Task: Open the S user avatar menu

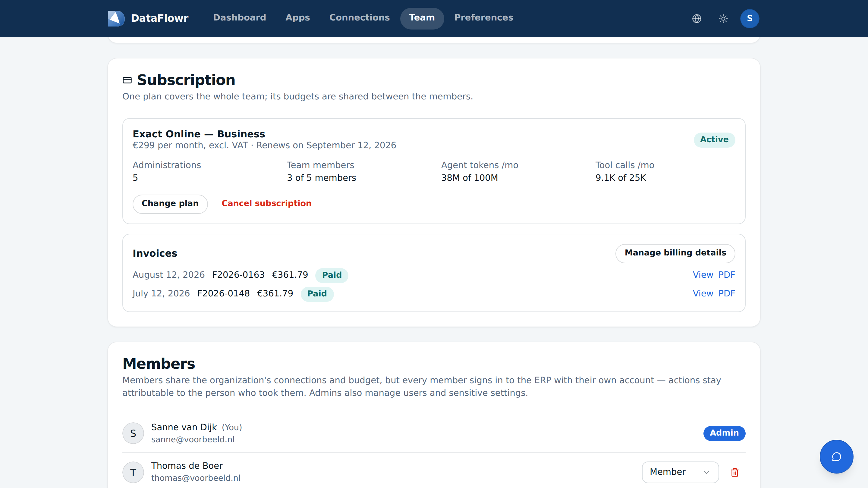Action: 749,18
